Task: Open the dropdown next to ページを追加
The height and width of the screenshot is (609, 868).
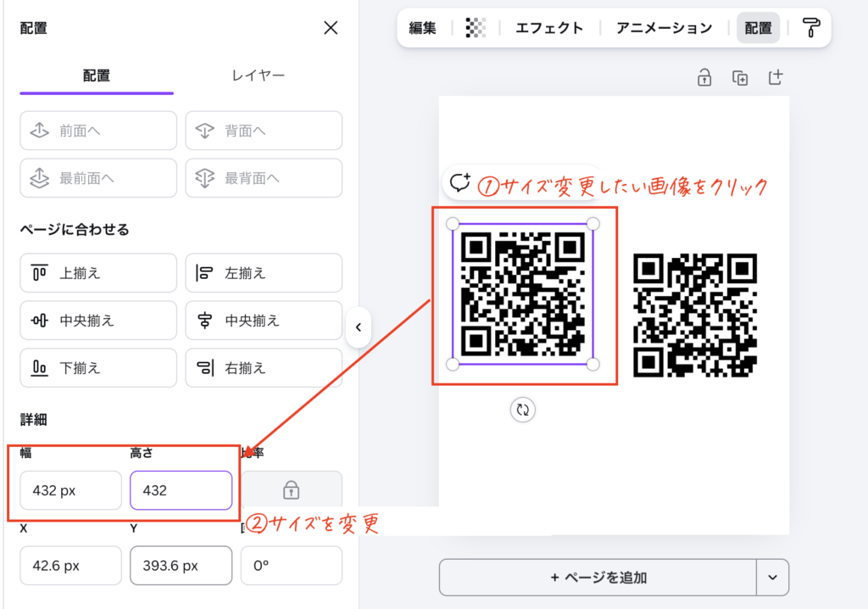Action: 772,577
